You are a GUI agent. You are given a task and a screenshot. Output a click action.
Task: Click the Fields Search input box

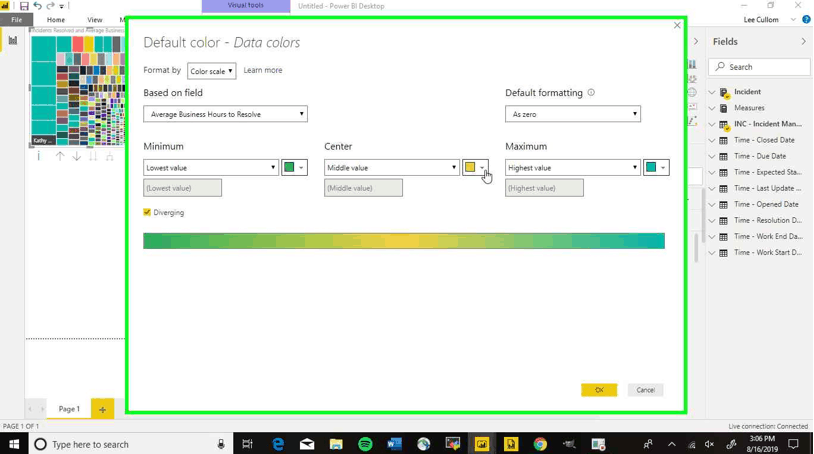point(759,67)
